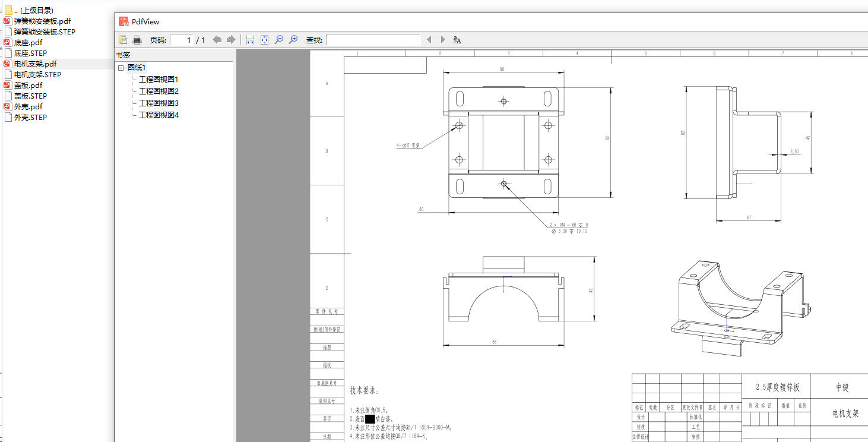Click the fit page icon
The image size is (868, 442).
[x=264, y=40]
